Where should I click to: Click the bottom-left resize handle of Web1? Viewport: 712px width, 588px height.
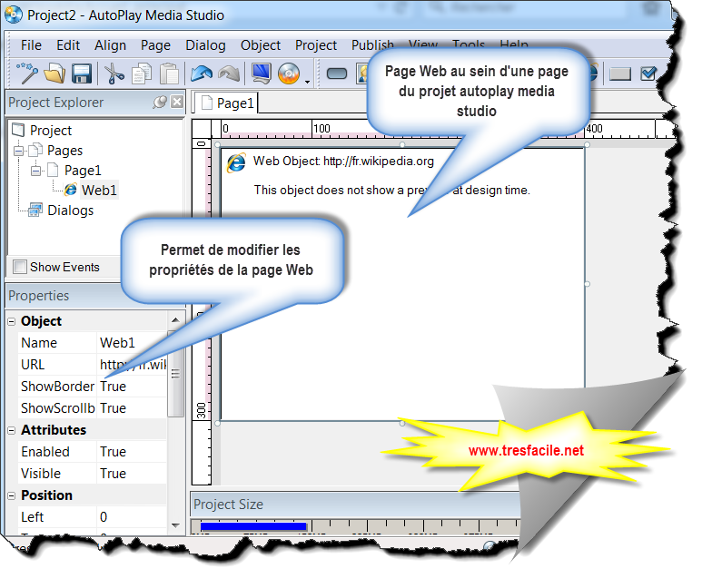pyautogui.click(x=218, y=423)
